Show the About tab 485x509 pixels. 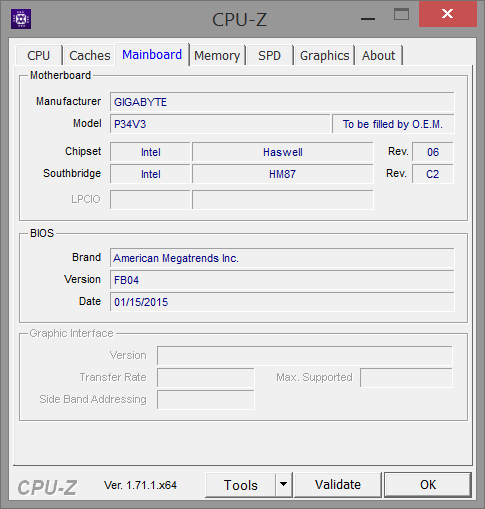tap(379, 55)
